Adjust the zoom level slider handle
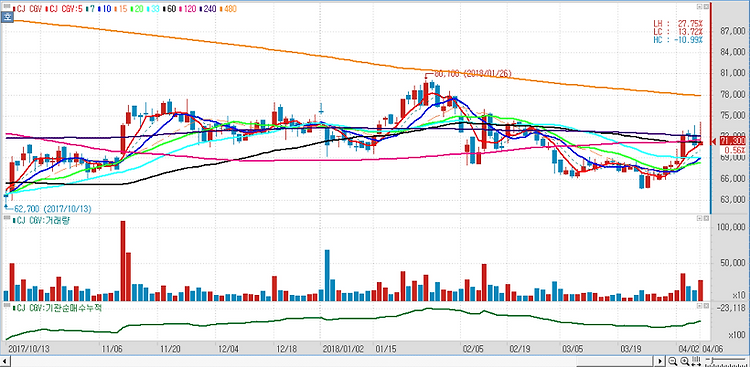Screen dimensions: 750x367 (x=712, y=360)
